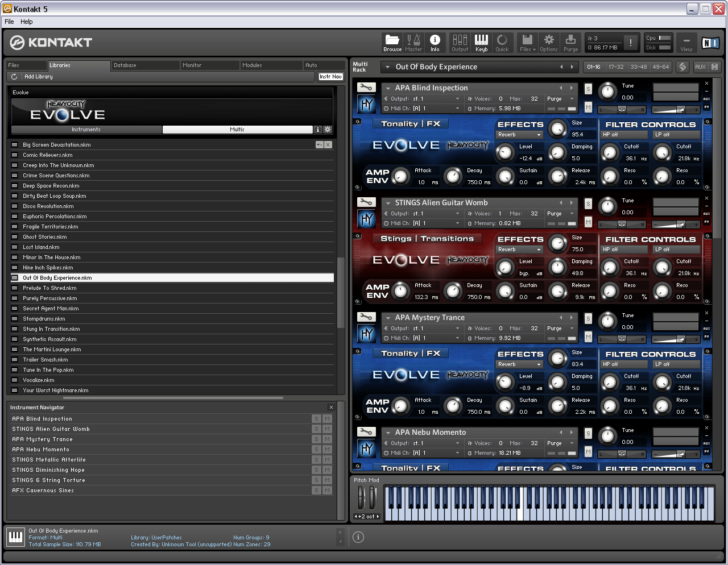Screen dimensions: 728x565
Task: Show Evolve Instruments list
Action: [86, 130]
